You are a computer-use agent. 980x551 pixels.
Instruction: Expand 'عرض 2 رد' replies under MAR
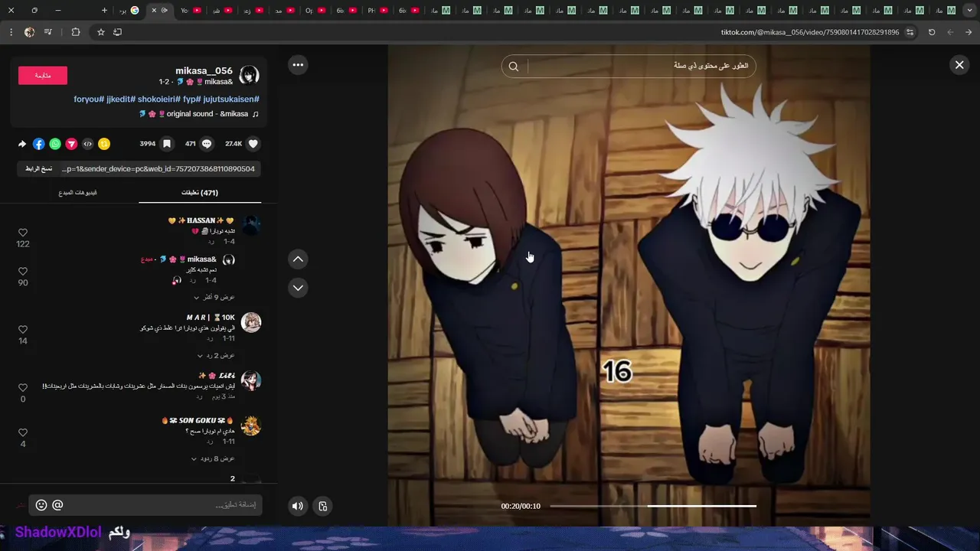pos(216,355)
